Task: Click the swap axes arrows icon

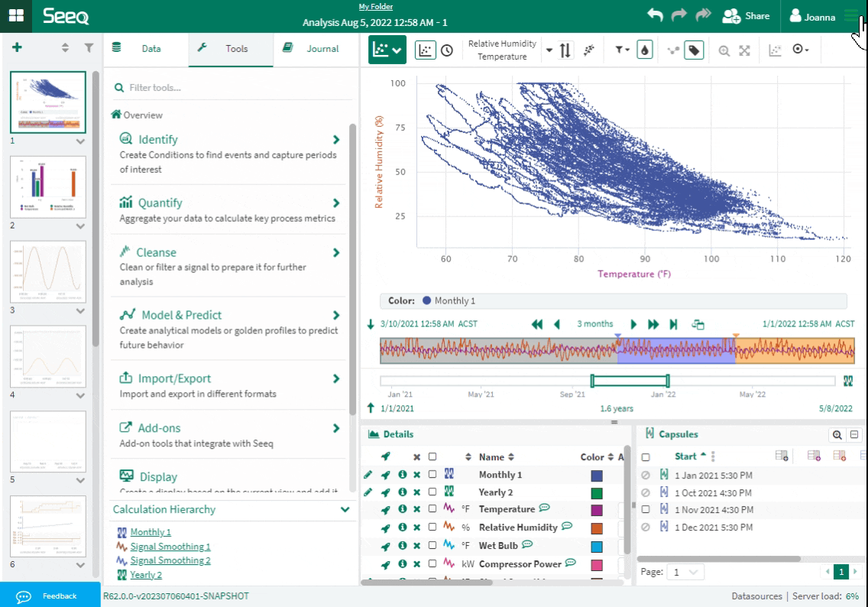Action: [565, 50]
